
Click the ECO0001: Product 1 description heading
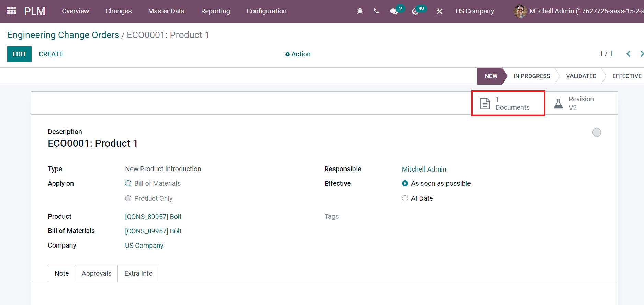pyautogui.click(x=93, y=143)
